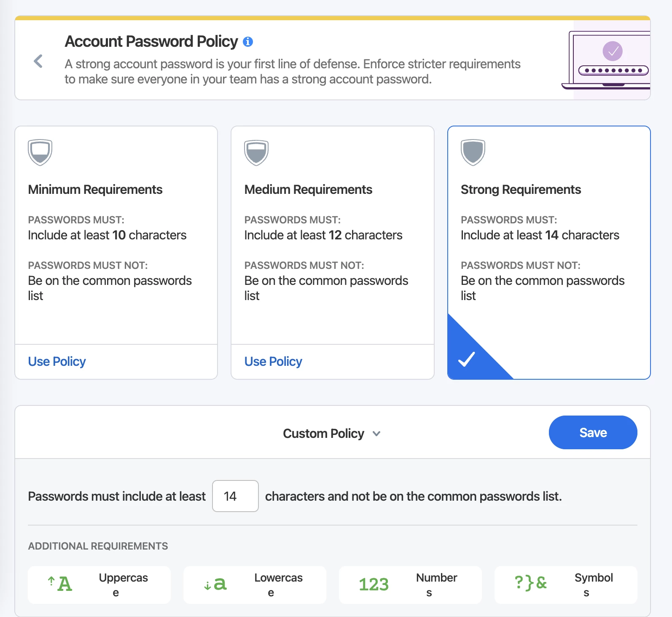Click the minimum characters field showing 14
This screenshot has height=617, width=672.
tap(235, 496)
